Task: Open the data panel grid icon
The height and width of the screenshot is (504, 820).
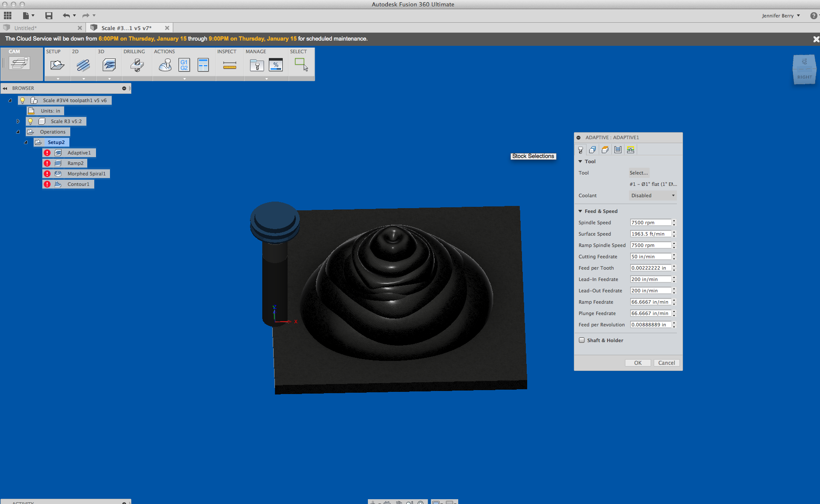Action: pyautogui.click(x=7, y=16)
